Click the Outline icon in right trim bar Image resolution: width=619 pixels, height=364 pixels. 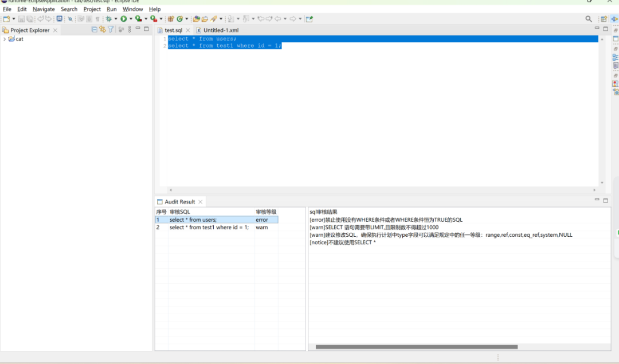tap(616, 57)
